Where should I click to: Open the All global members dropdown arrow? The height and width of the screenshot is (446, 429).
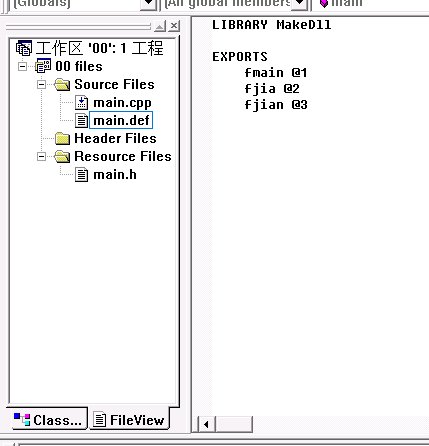(x=299, y=3)
